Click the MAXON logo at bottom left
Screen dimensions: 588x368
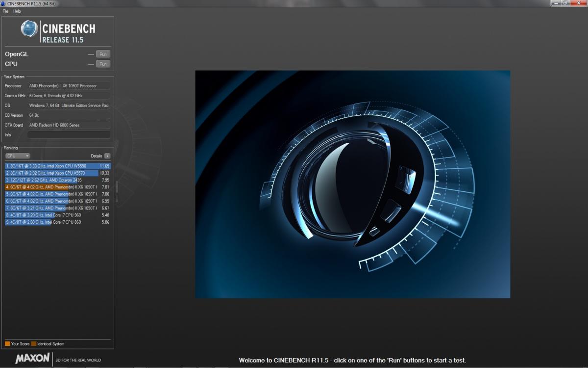(32, 359)
